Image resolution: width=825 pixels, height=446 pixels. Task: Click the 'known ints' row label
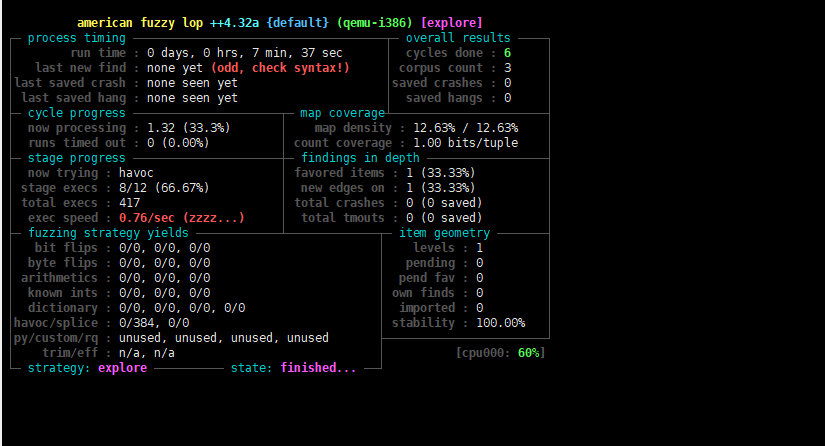pyautogui.click(x=63, y=293)
